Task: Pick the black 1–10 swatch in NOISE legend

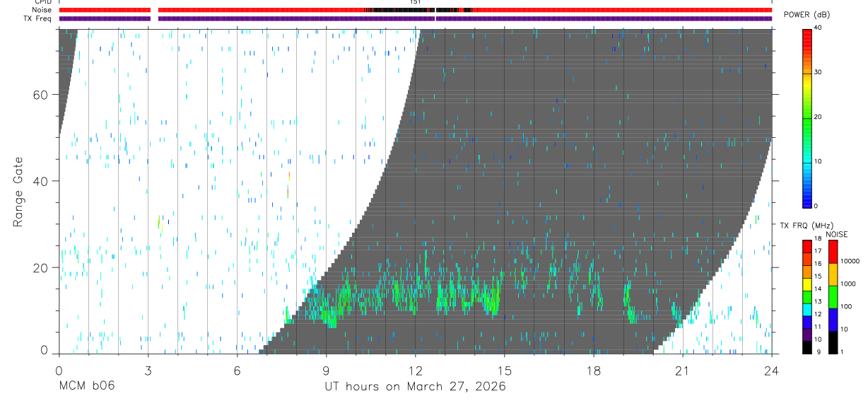Action: click(x=833, y=342)
